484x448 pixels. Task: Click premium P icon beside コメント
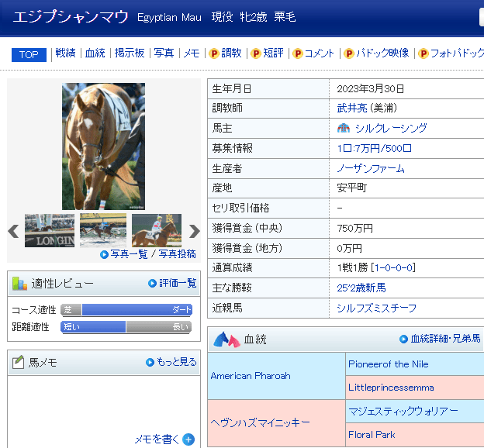click(298, 53)
